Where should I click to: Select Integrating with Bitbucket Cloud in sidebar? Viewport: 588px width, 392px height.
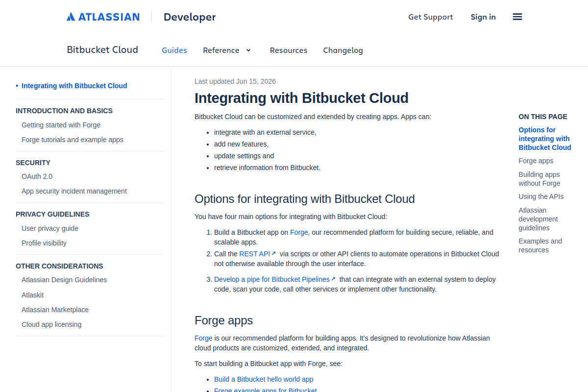74,86
